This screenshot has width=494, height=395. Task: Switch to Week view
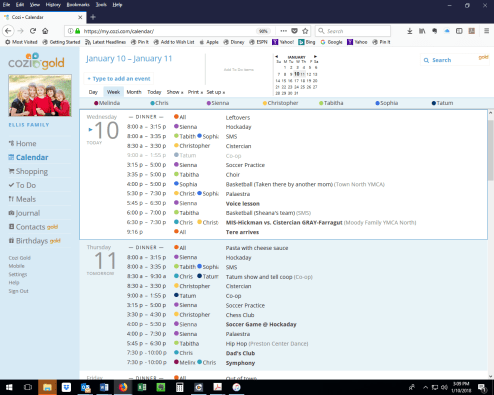point(113,92)
